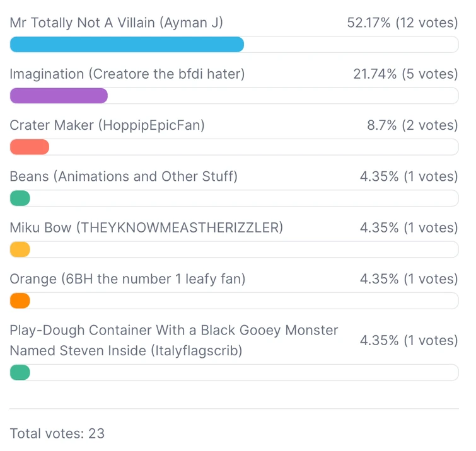Click the purple Imagination result bar
The width and height of the screenshot is (476, 451).
(x=59, y=96)
